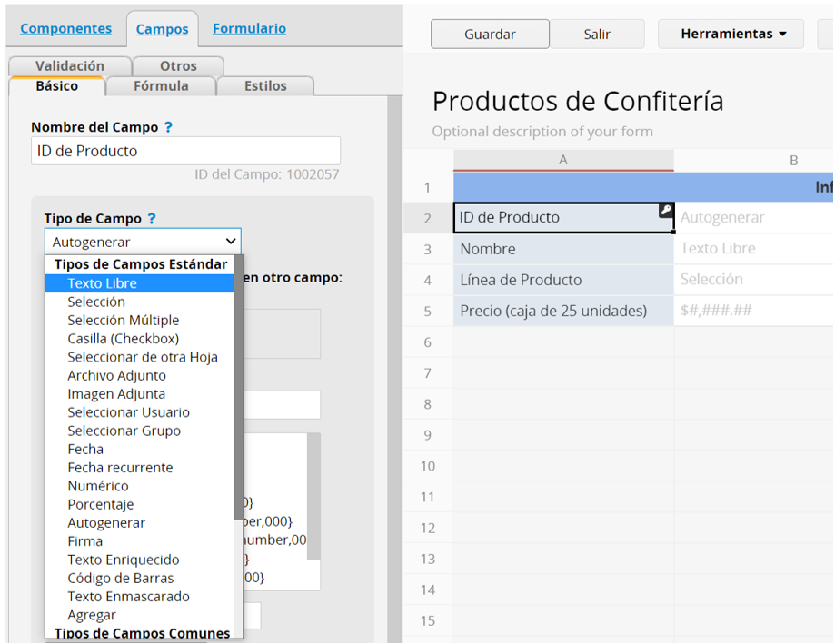Choose Código de Barras field type
Image resolution: width=835 pixels, height=644 pixels.
pos(120,578)
